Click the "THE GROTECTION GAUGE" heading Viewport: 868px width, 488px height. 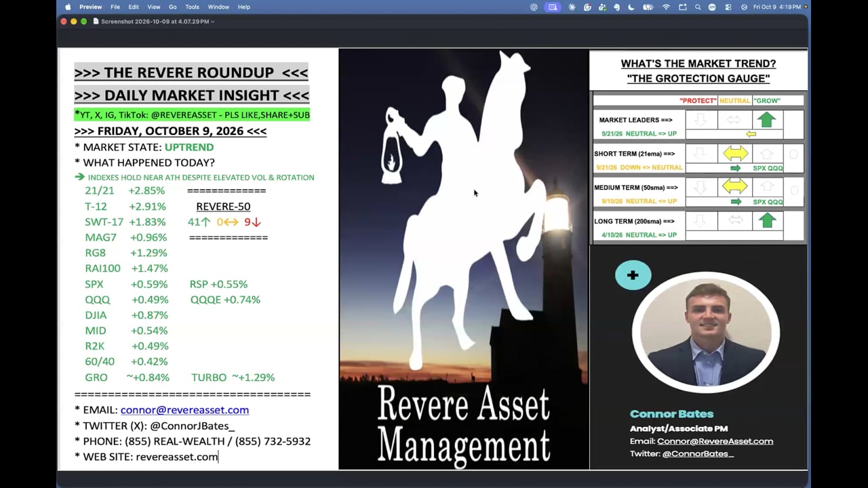coord(698,79)
